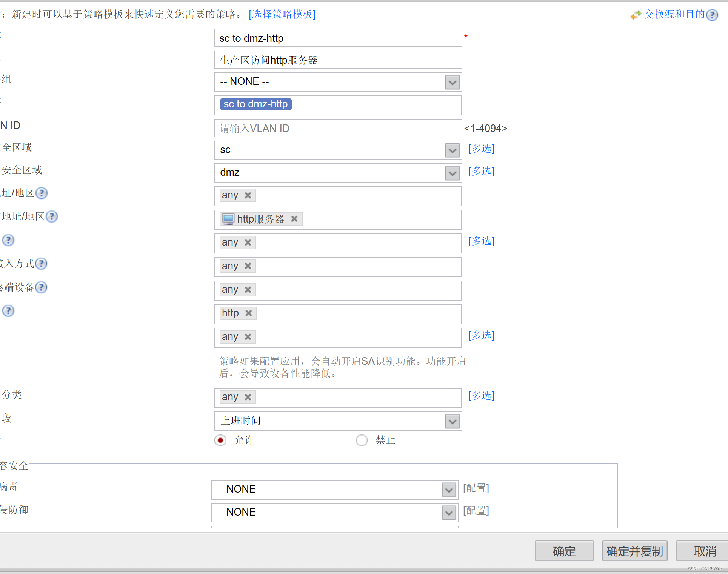Select the 允许 radio button
Image resolution: width=728 pixels, height=574 pixels.
[x=220, y=440]
